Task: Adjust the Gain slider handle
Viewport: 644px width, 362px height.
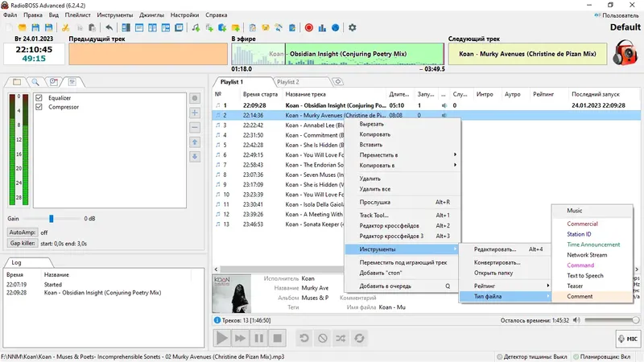Action: 52,218
